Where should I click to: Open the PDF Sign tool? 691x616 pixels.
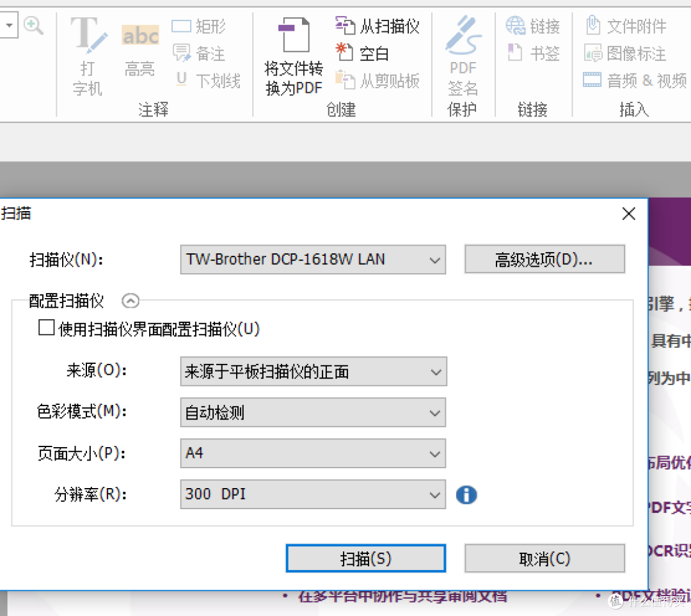tap(463, 56)
